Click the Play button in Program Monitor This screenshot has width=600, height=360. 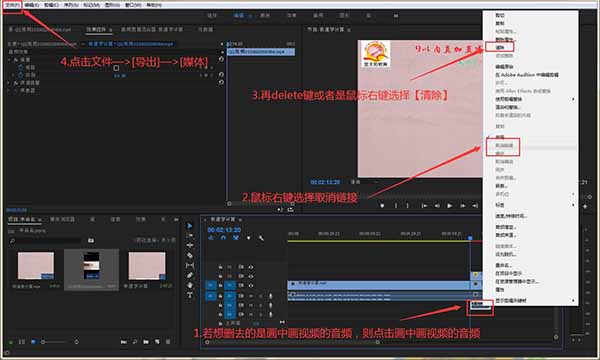tap(450, 206)
